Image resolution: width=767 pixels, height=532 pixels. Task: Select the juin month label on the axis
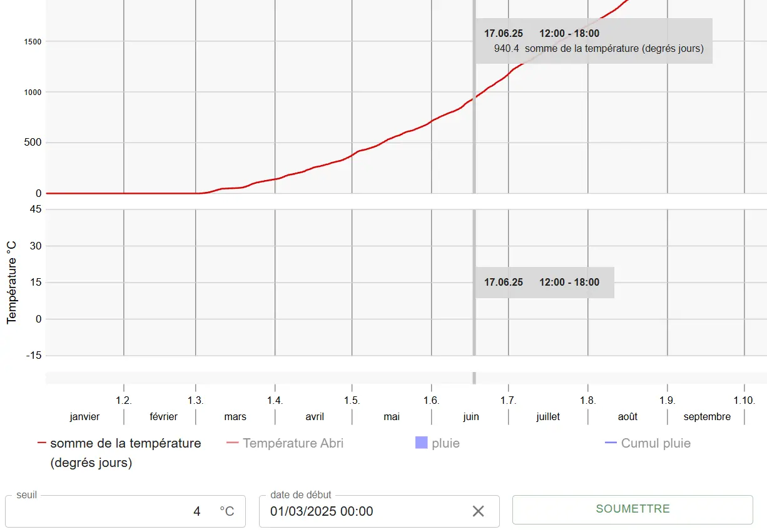pyautogui.click(x=470, y=416)
